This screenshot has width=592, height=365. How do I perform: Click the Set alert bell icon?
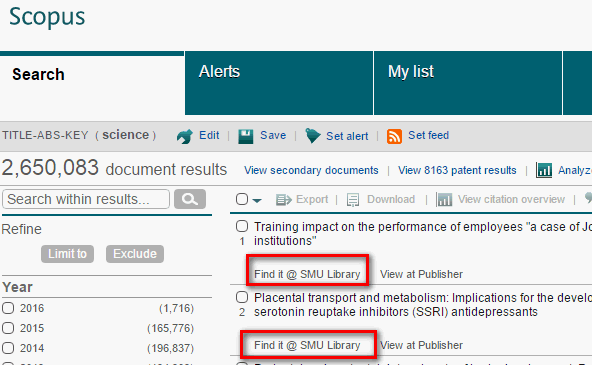[x=313, y=136]
